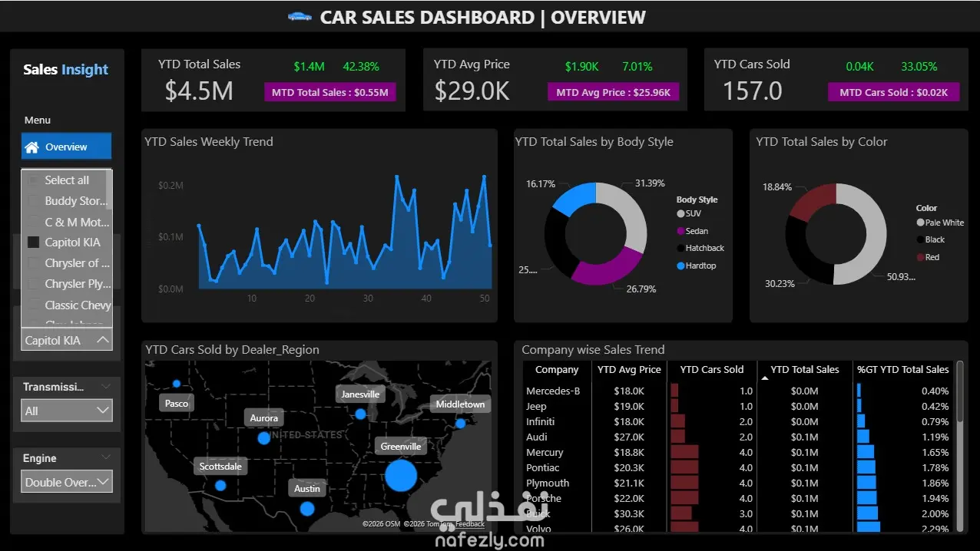Click sort arrow above YTD Total Sales column
This screenshot has width=980, height=551.
(765, 378)
